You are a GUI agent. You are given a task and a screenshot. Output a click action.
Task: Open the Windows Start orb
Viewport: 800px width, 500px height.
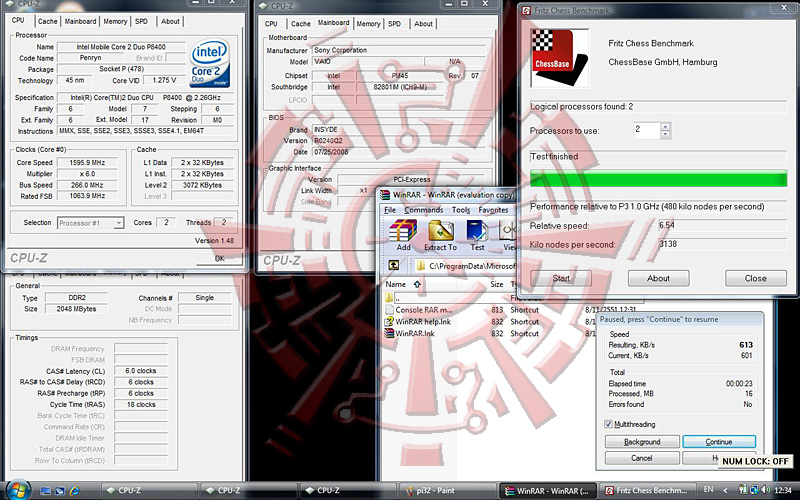pos(17,490)
